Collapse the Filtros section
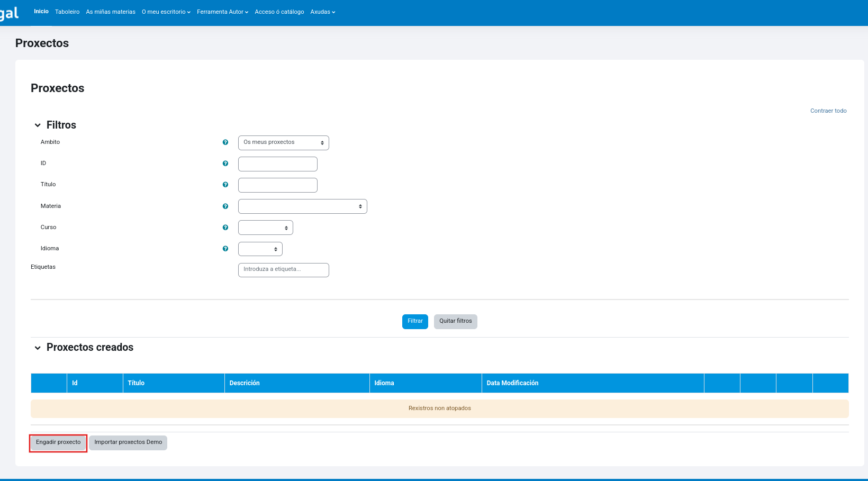The image size is (868, 481). [x=38, y=125]
